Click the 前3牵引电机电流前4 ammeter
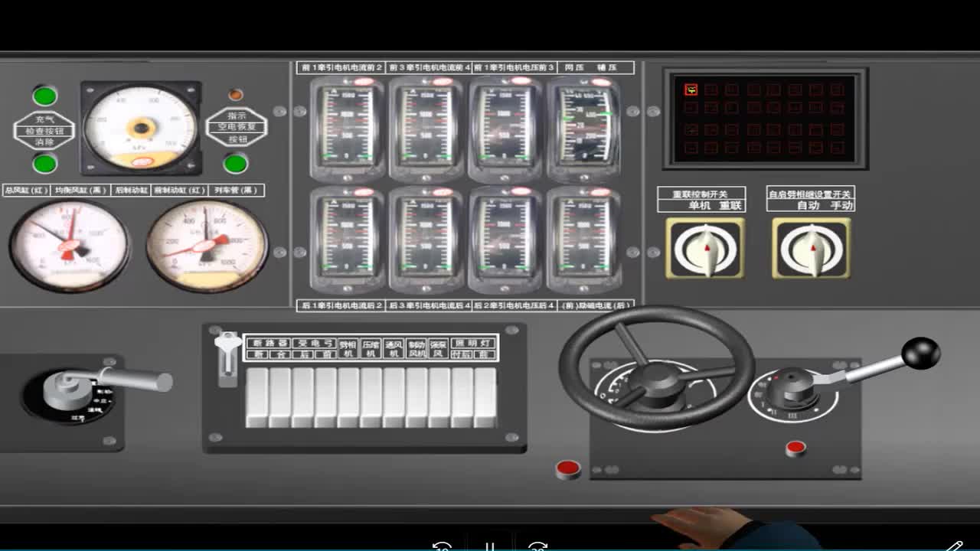Screen dimensions: 980x551 point(426,128)
